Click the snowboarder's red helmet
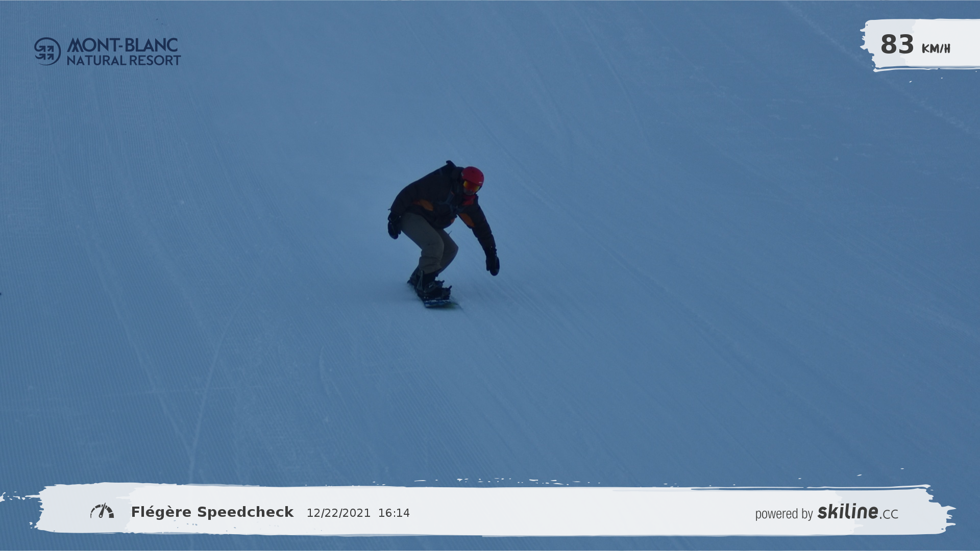The width and height of the screenshot is (980, 551). click(x=473, y=175)
